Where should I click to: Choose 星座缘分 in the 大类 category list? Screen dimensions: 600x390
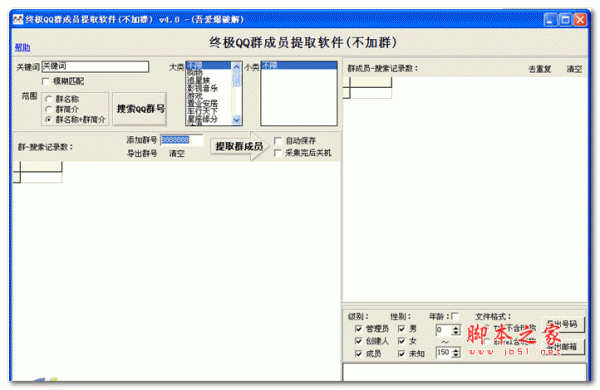tap(209, 119)
